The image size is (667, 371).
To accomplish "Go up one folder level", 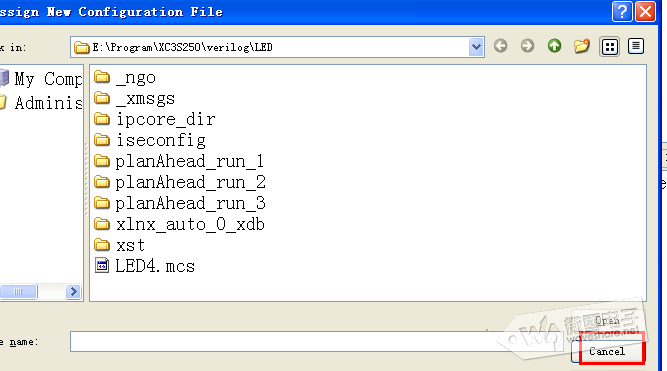I will 554,46.
